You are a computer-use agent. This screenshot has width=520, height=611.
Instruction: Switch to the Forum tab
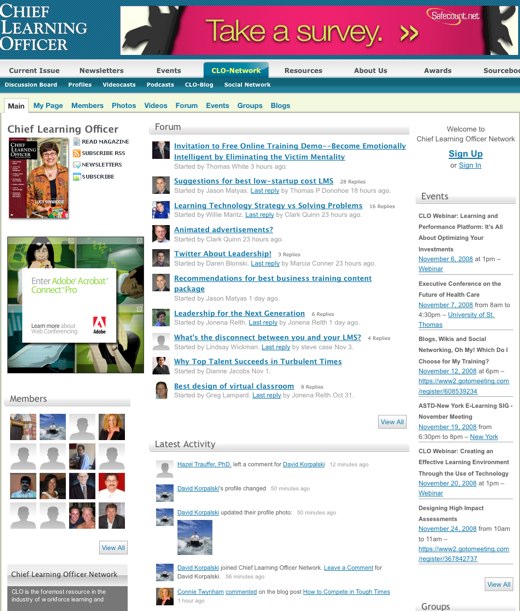[186, 106]
